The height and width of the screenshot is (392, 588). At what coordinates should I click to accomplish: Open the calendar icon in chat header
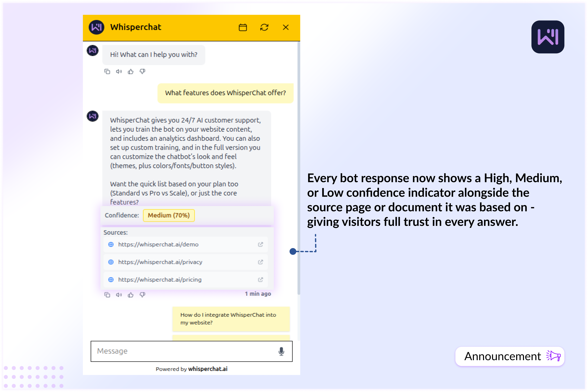tap(243, 27)
